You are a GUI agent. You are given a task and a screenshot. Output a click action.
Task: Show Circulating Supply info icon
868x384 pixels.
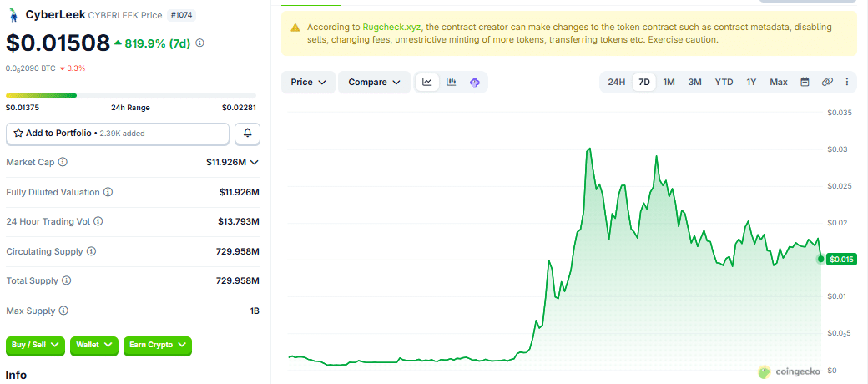point(91,251)
